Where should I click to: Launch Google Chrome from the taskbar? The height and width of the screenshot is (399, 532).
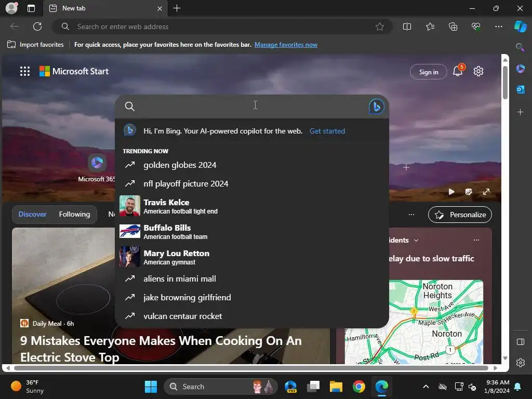[358, 387]
